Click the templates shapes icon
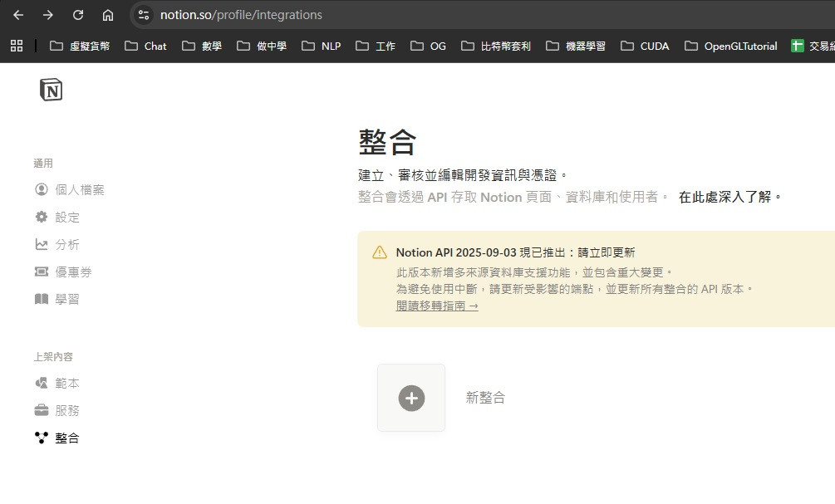The width and height of the screenshot is (835, 504). [41, 383]
